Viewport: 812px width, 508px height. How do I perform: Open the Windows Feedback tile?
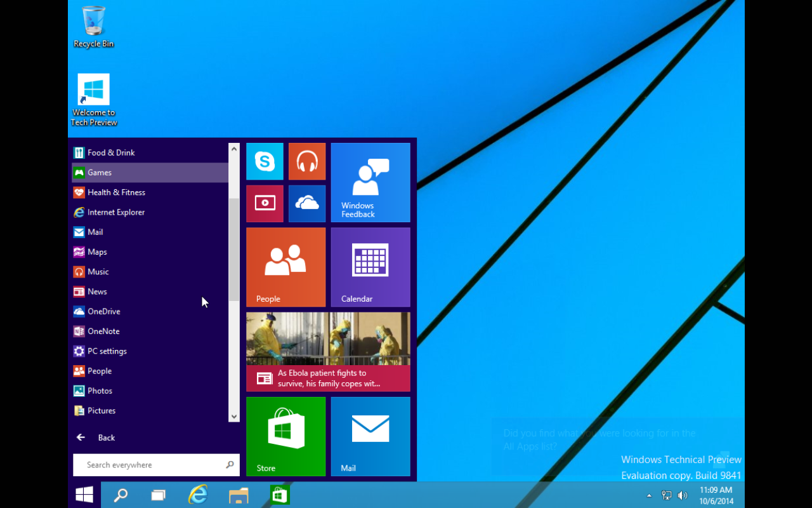370,182
